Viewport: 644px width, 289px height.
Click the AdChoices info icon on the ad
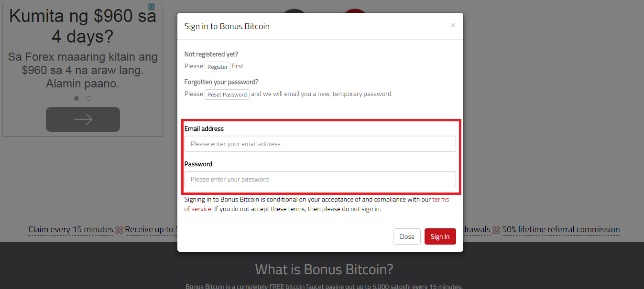coord(151,7)
